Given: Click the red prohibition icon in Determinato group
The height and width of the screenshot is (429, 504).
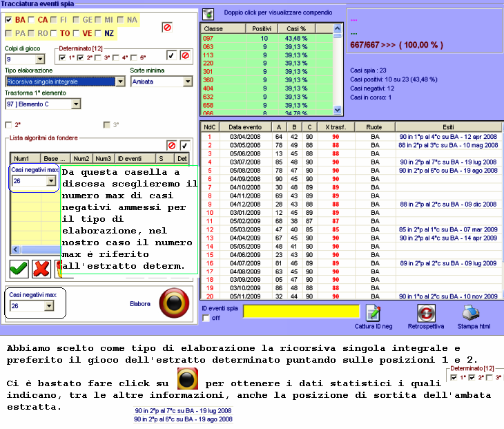Looking at the screenshot, I should coord(185,55).
